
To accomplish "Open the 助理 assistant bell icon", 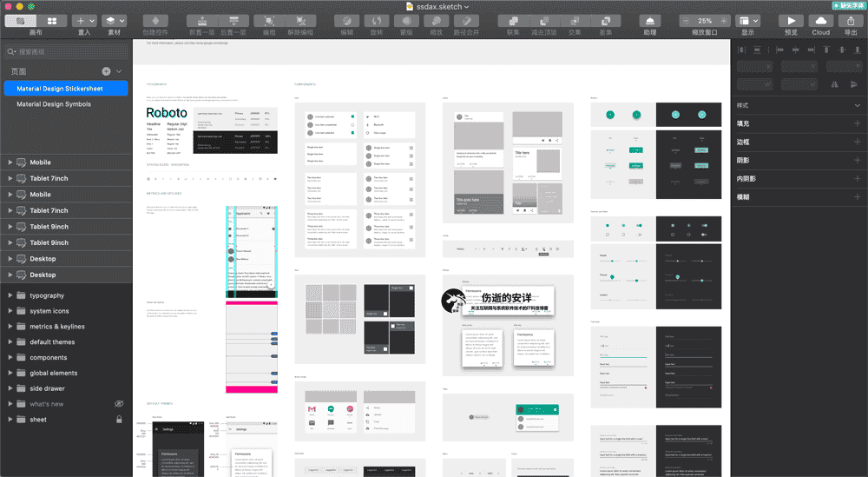I will point(650,21).
